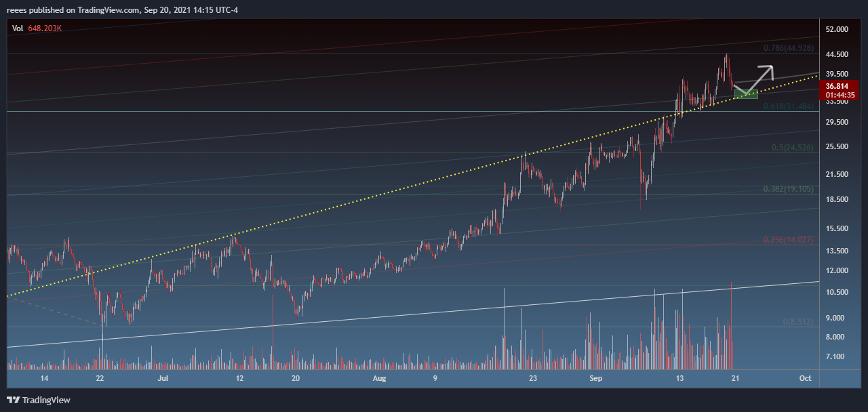Select the Fib level label 0.618(31.484)
The width and height of the screenshot is (868, 412).
(788, 106)
